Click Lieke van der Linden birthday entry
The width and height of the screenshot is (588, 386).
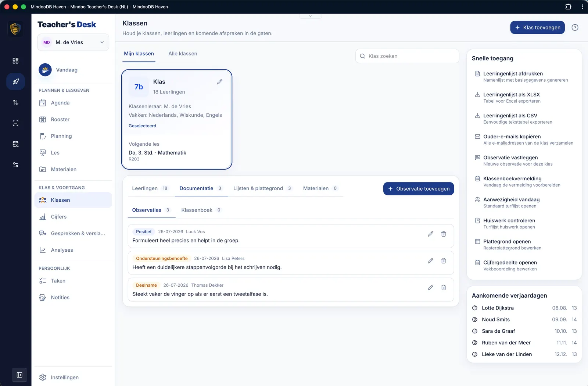click(x=524, y=354)
